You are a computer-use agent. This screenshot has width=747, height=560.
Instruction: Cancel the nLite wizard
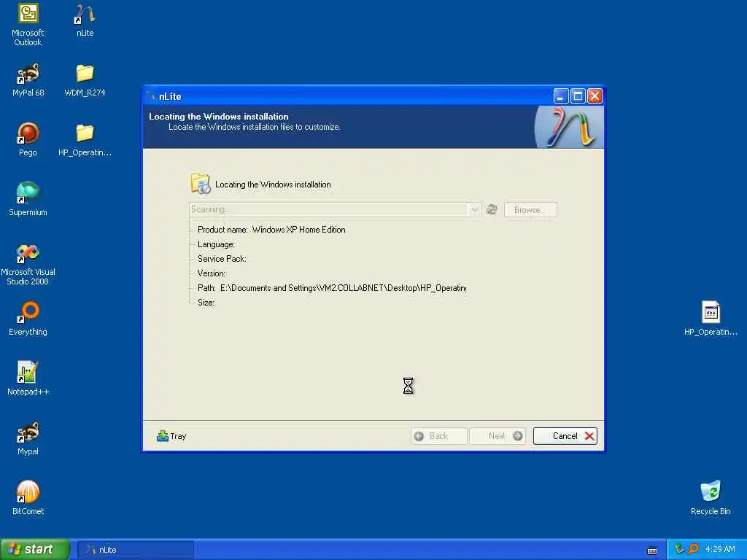pyautogui.click(x=565, y=436)
